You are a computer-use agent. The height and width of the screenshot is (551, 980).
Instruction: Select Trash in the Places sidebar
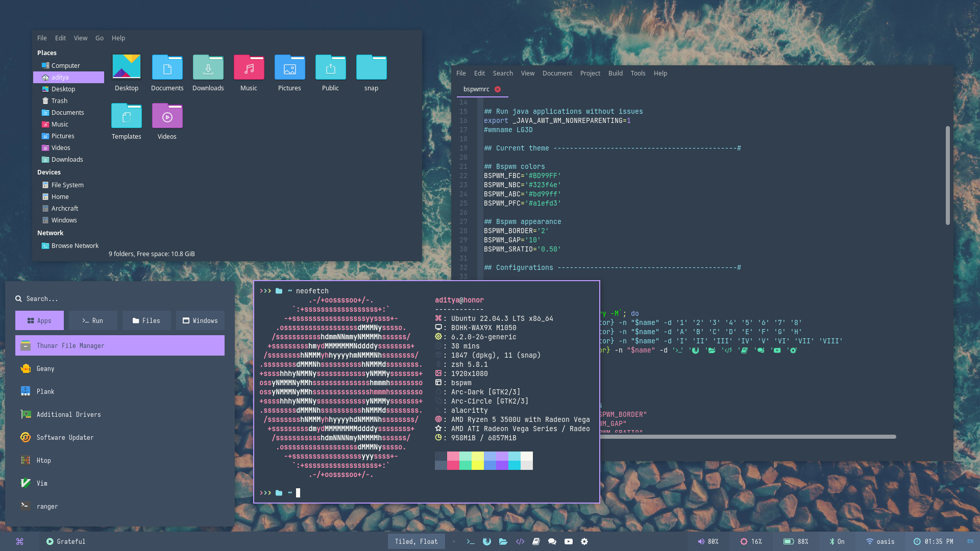point(59,101)
